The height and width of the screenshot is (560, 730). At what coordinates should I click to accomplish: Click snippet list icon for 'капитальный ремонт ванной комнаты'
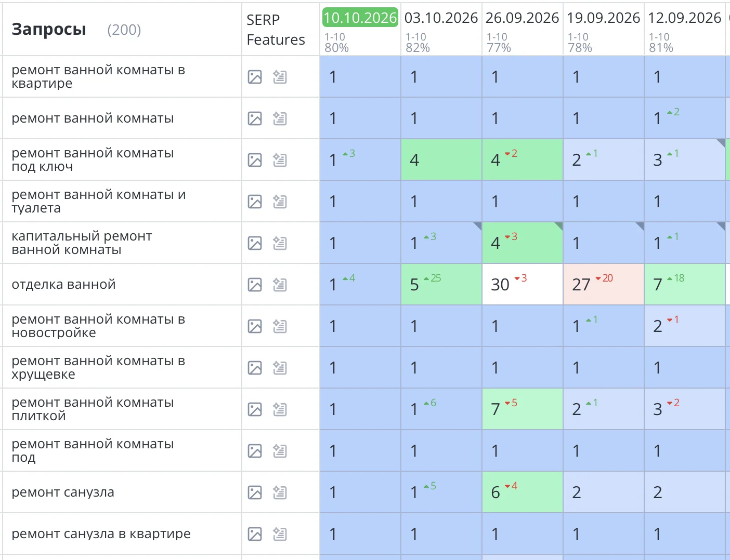click(280, 243)
